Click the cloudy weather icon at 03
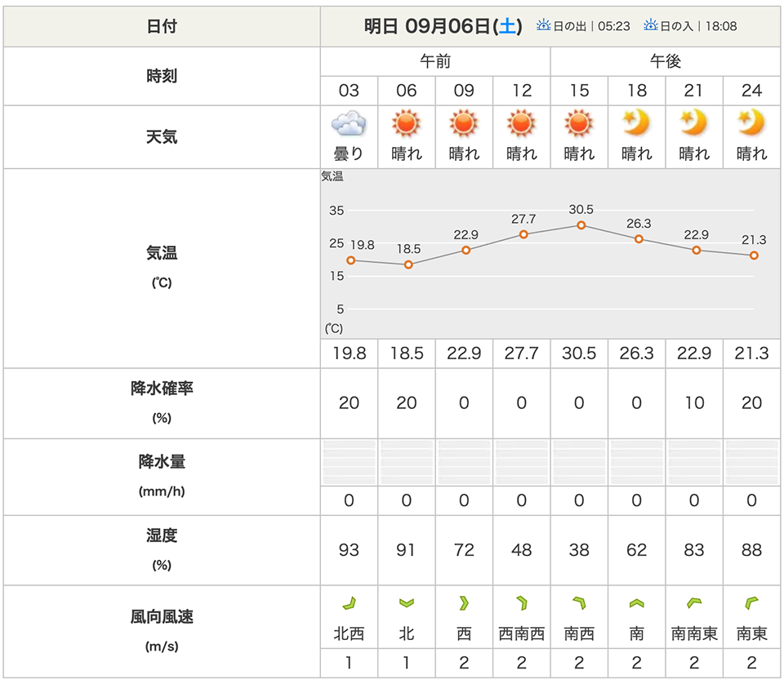This screenshot has height=680, width=784. [x=349, y=125]
